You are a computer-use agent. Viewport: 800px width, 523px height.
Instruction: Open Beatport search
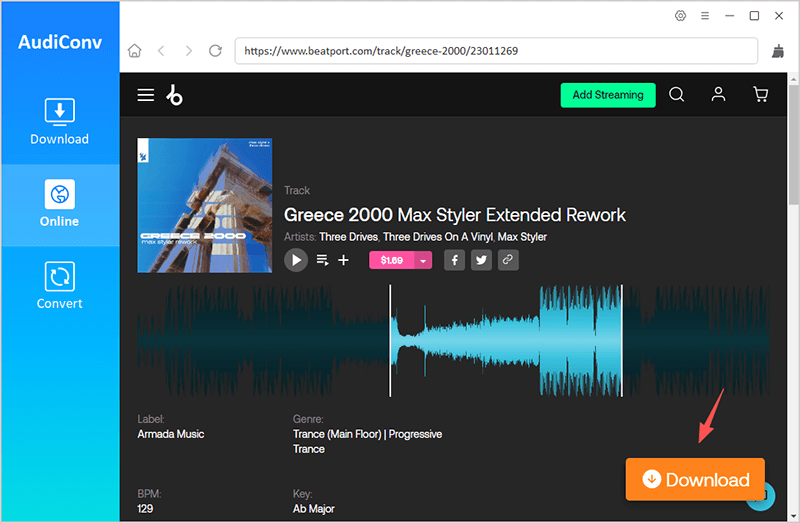tap(677, 94)
